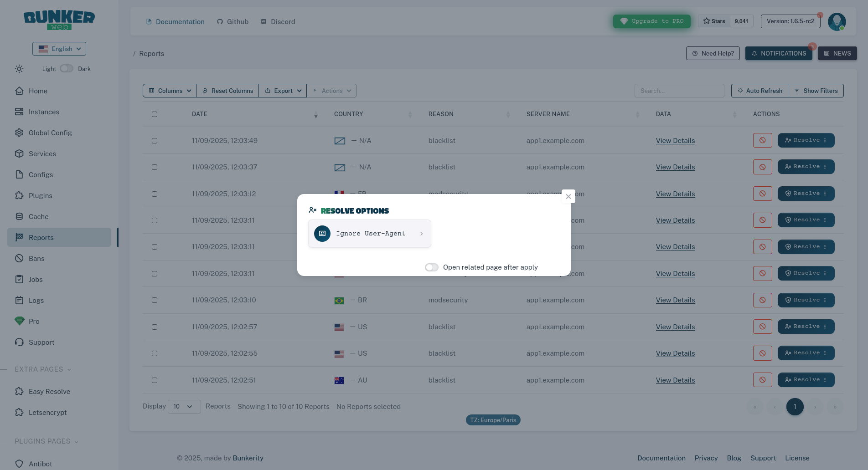Open the Display count dropdown
The image size is (868, 470).
click(184, 406)
